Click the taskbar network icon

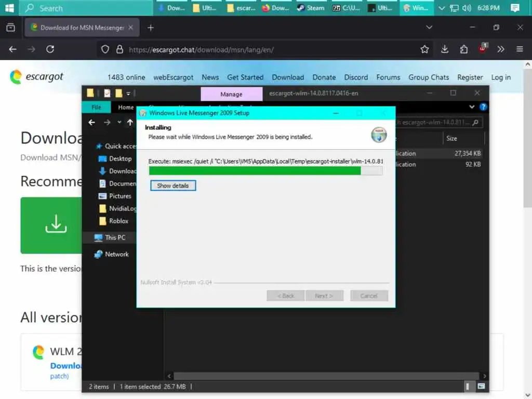(x=454, y=8)
